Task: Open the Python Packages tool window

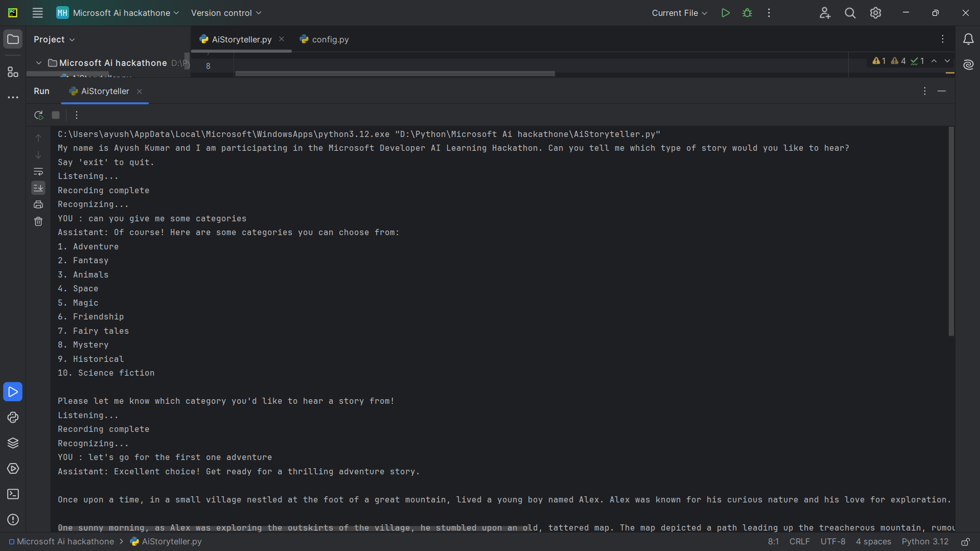Action: (x=13, y=443)
